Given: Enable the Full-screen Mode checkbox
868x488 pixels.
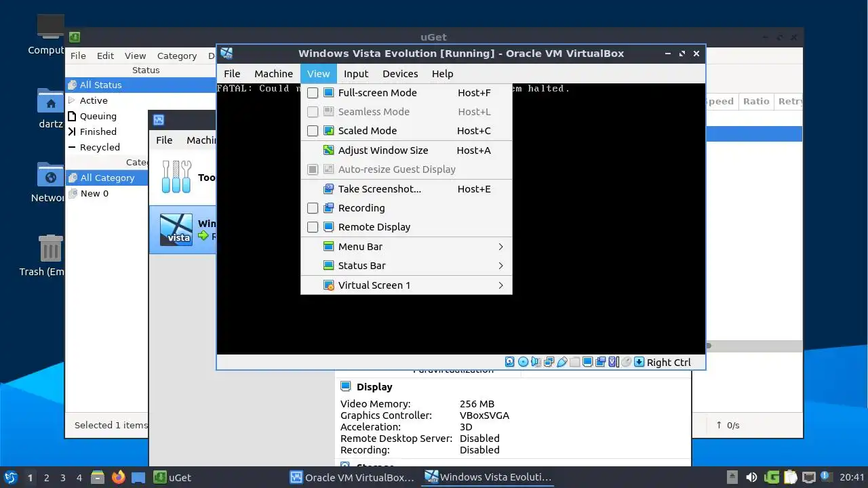Looking at the screenshot, I should (313, 93).
